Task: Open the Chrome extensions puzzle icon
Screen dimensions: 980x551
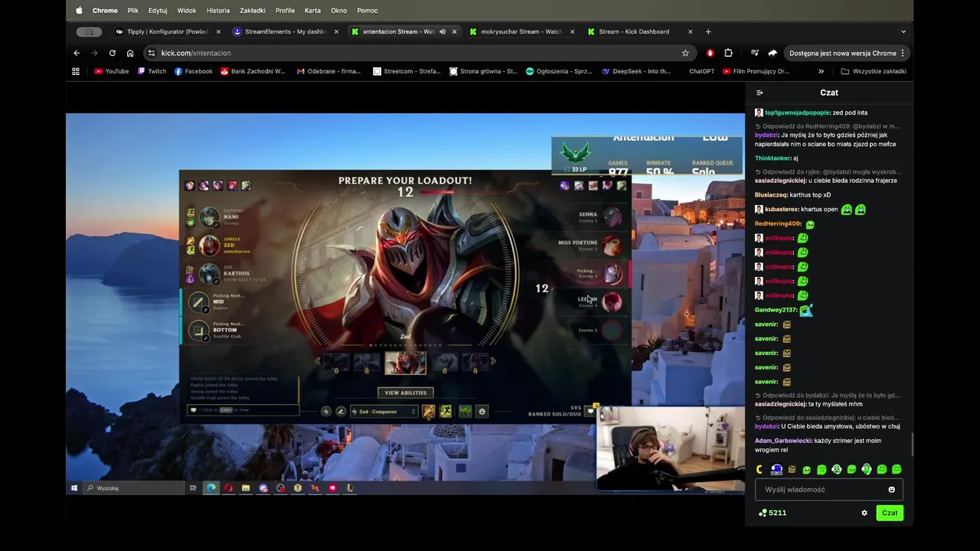Action: [728, 53]
